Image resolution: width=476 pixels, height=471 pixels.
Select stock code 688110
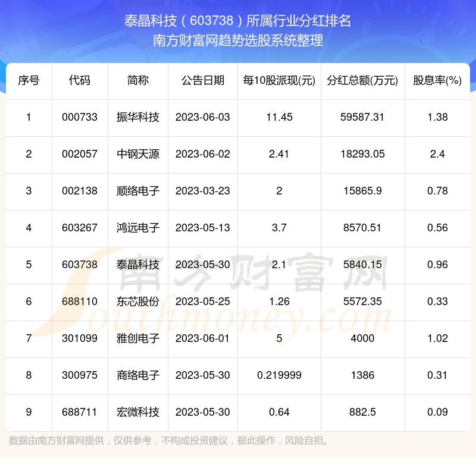pyautogui.click(x=80, y=302)
